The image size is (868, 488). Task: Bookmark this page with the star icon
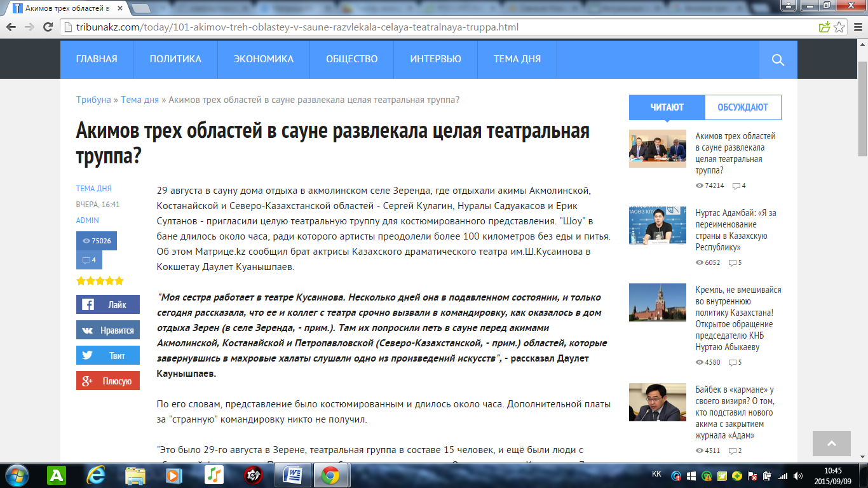click(839, 27)
